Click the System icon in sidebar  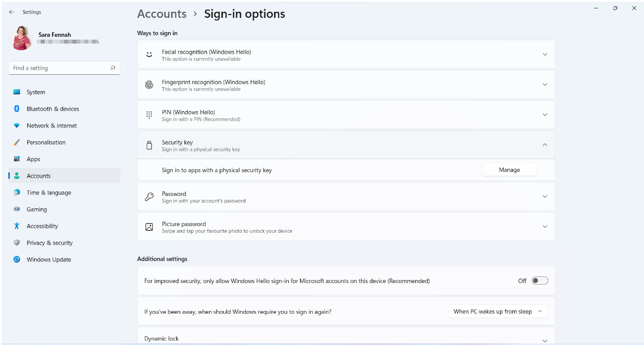coord(17,92)
